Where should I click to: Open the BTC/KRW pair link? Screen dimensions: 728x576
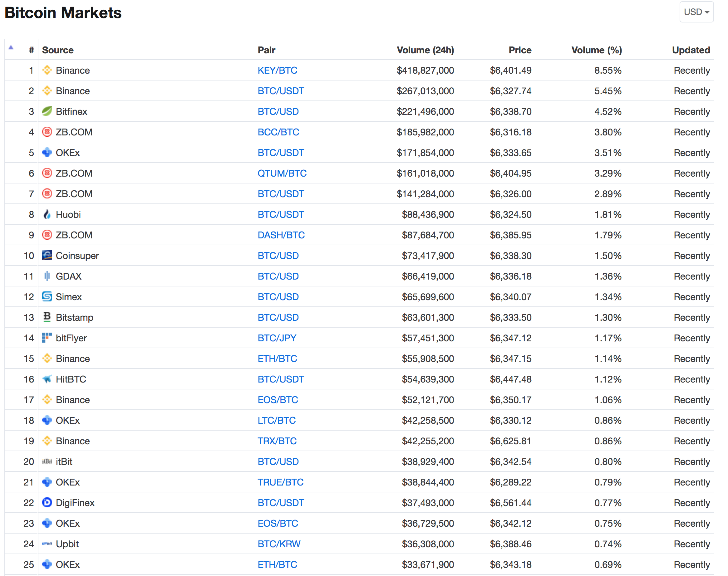click(x=279, y=544)
